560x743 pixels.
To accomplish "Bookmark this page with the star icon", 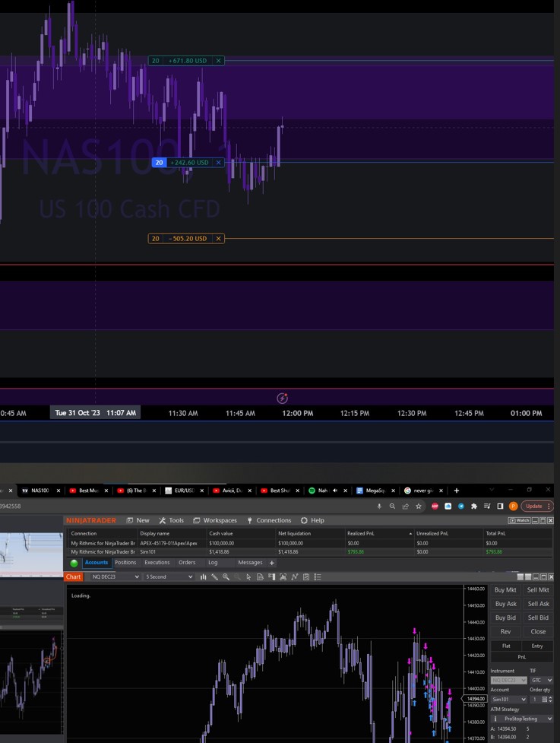I will click(x=419, y=506).
